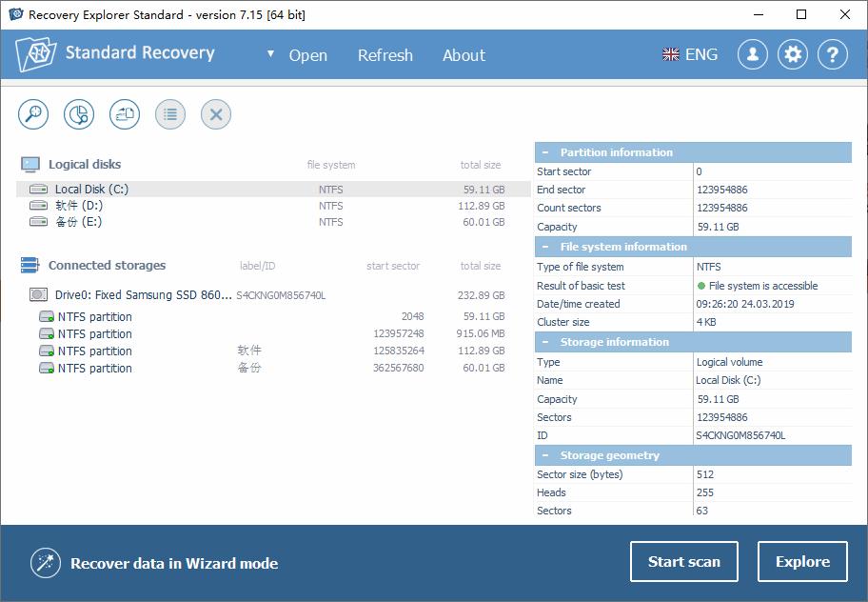Change language via ENG selector
This screenshot has width=868, height=602.
point(690,54)
